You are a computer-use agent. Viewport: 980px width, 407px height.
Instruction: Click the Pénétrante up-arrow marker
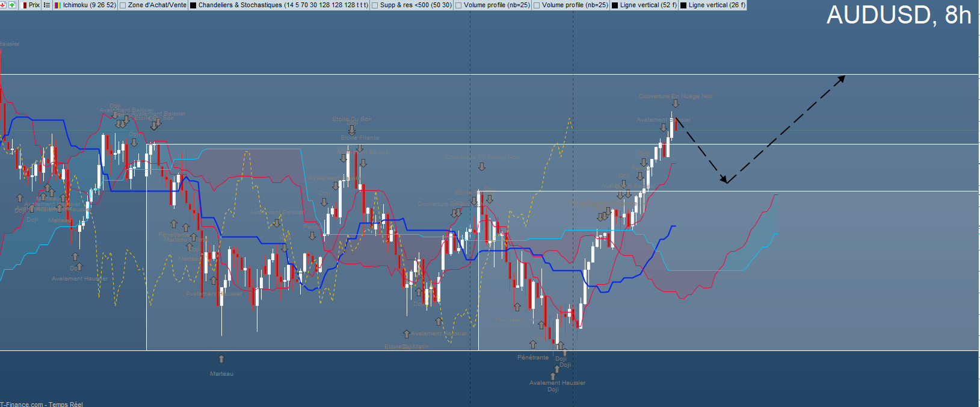pyautogui.click(x=533, y=344)
